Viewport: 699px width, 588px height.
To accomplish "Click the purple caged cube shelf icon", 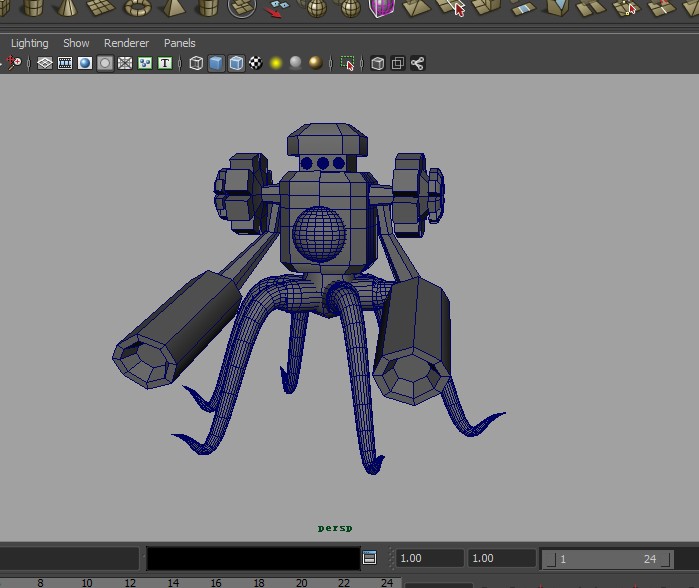I will coord(382,8).
